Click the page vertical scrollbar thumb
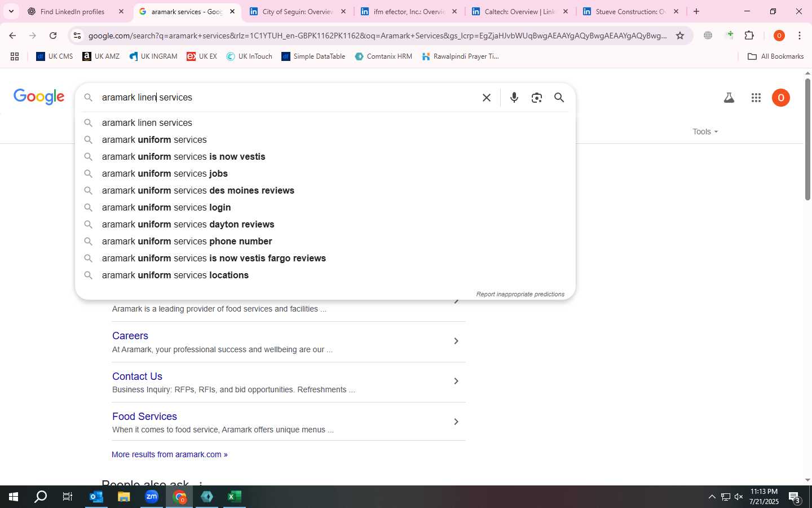The height and width of the screenshot is (508, 812). click(x=807, y=139)
